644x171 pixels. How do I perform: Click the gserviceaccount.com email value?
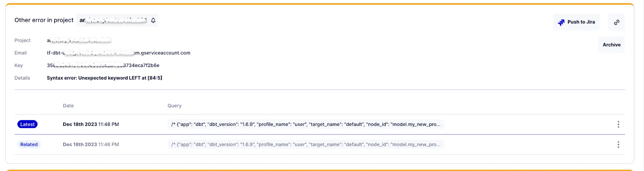(119, 53)
